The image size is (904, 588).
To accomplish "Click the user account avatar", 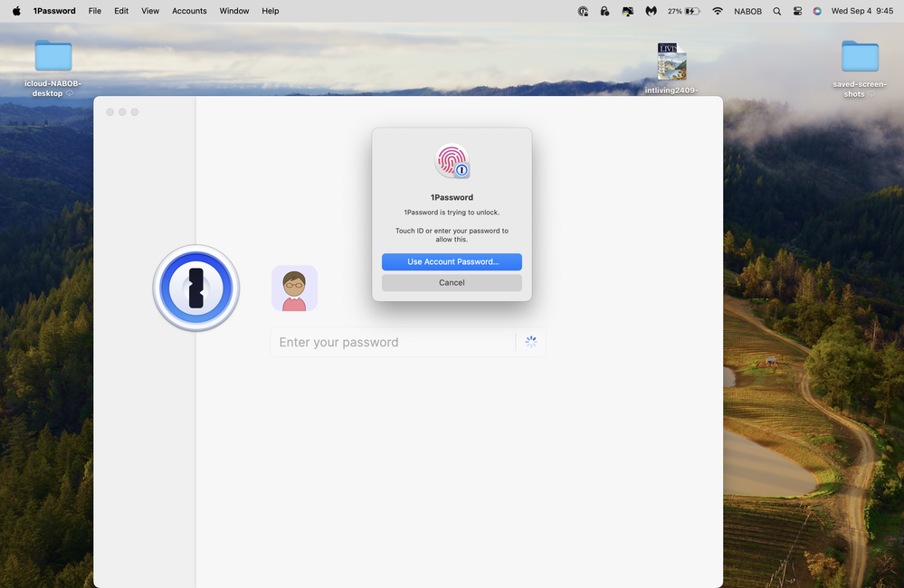I will (x=294, y=289).
